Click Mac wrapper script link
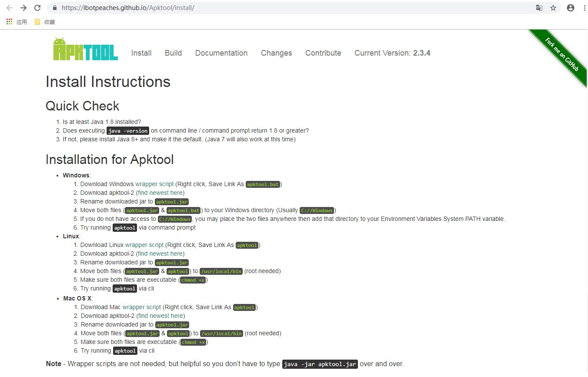 [142, 307]
